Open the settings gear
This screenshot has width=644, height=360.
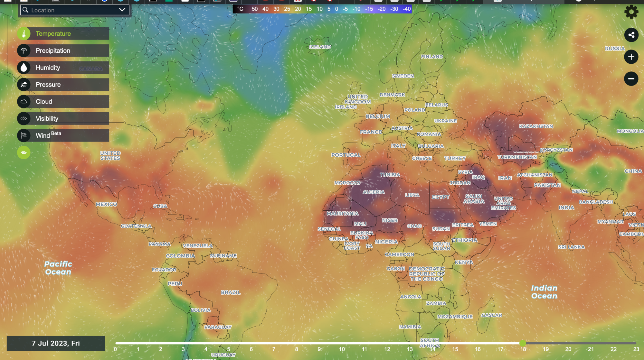tap(631, 12)
